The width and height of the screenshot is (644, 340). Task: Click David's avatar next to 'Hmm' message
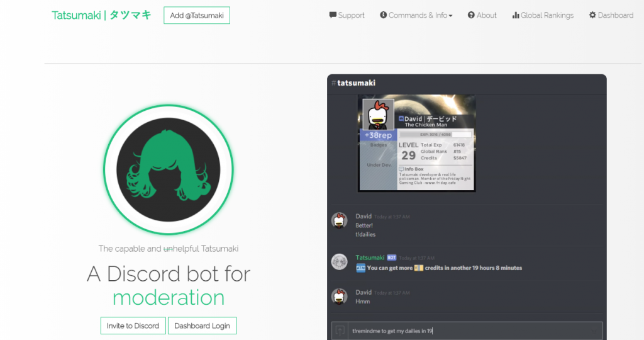click(339, 297)
